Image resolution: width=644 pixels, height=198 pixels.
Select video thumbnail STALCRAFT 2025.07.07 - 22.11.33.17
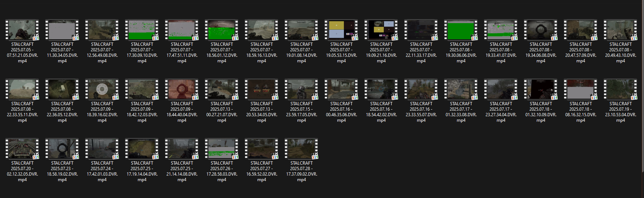tap(421, 30)
